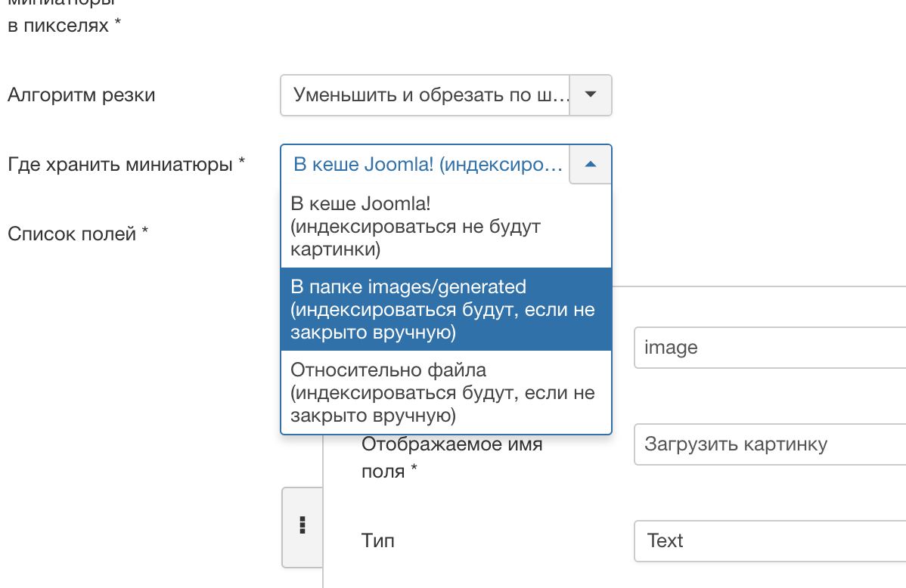Select the 'В кеше Joomla!' list option

pos(445,226)
